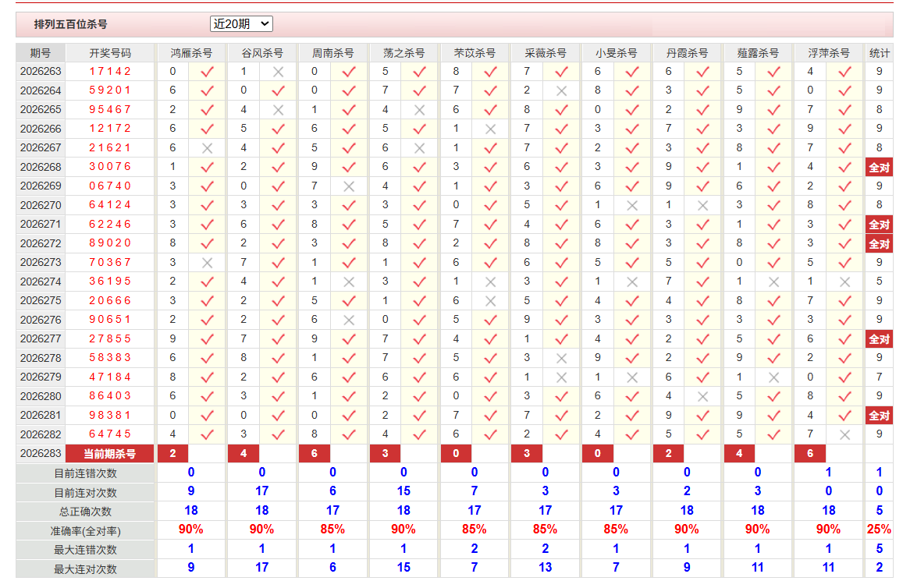Click the 全对 badge in row 2026277
This screenshot has height=588, width=903.
879,339
